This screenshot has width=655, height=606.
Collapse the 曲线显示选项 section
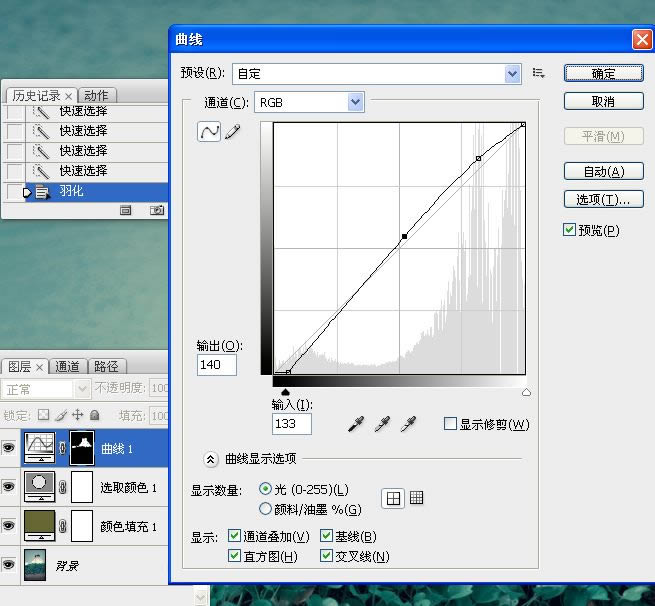pyautogui.click(x=211, y=459)
